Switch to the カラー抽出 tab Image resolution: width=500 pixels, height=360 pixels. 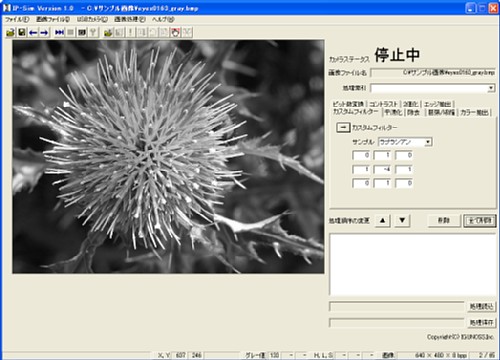pos(474,113)
